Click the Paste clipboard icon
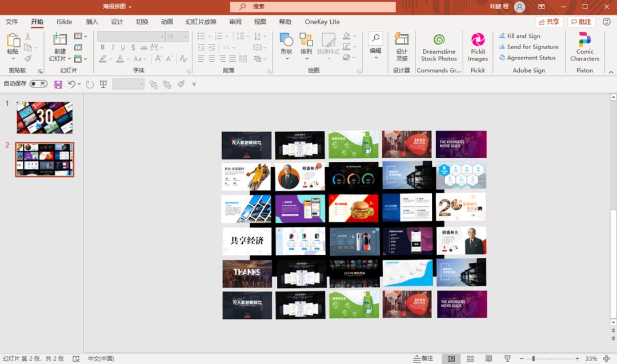 click(13, 40)
